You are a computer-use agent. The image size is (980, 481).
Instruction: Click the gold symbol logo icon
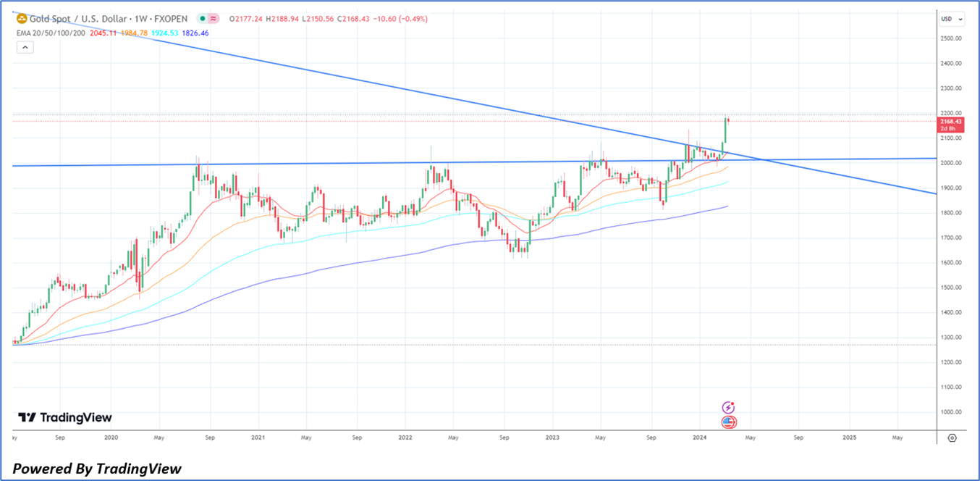pos(22,19)
